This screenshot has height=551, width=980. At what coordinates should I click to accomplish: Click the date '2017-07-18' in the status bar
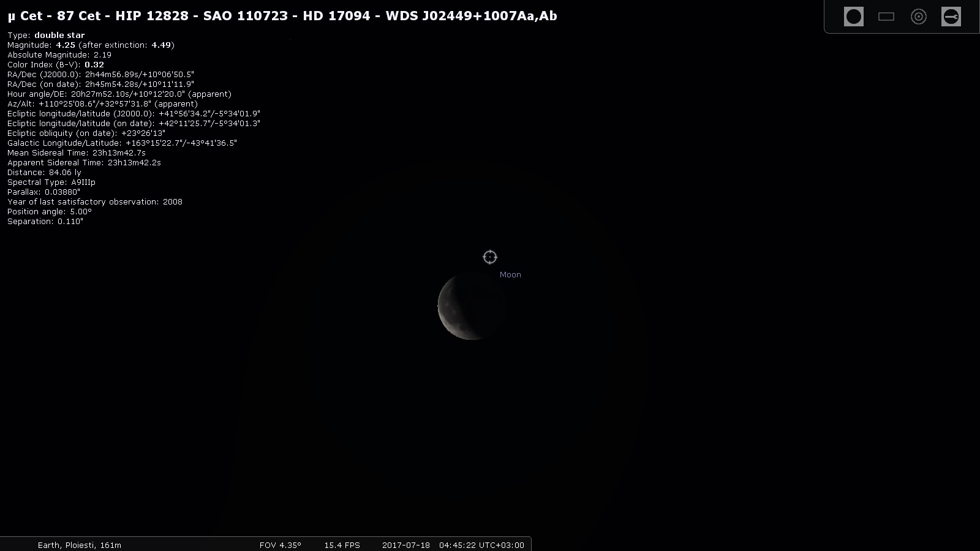(406, 545)
